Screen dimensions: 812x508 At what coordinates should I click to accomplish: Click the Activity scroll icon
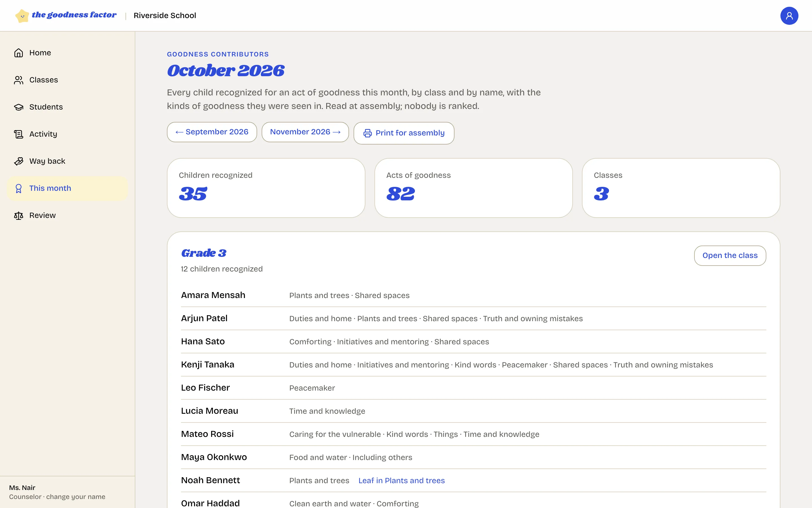(x=18, y=134)
